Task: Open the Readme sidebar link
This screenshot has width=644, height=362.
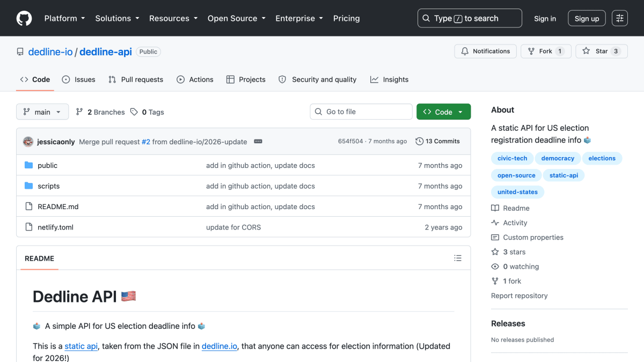Action: click(x=510, y=208)
